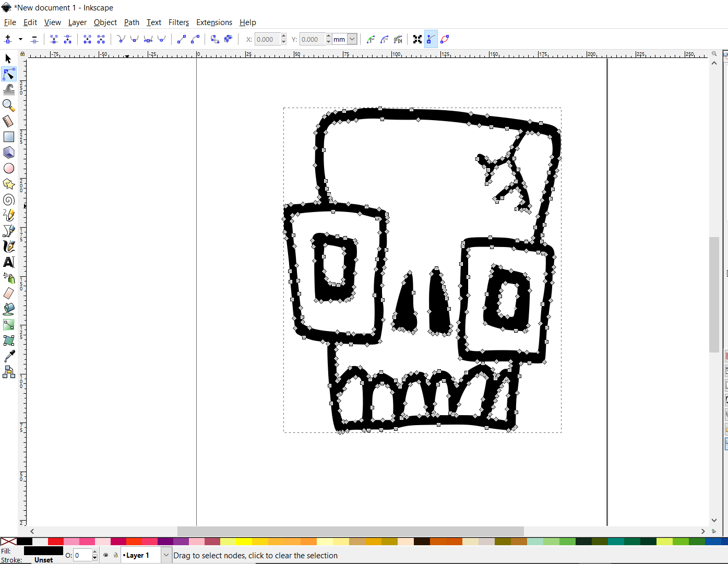Insert new nodes into selected segments
Image resolution: width=728 pixels, height=564 pixels.
[x=8, y=39]
